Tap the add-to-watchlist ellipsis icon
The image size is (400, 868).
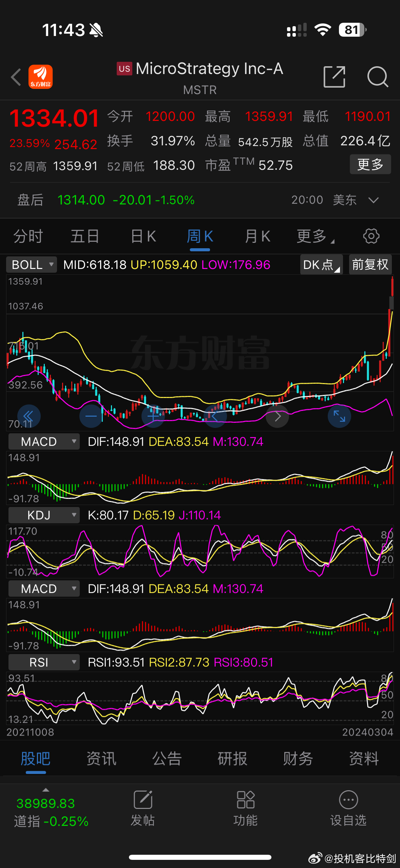click(348, 800)
